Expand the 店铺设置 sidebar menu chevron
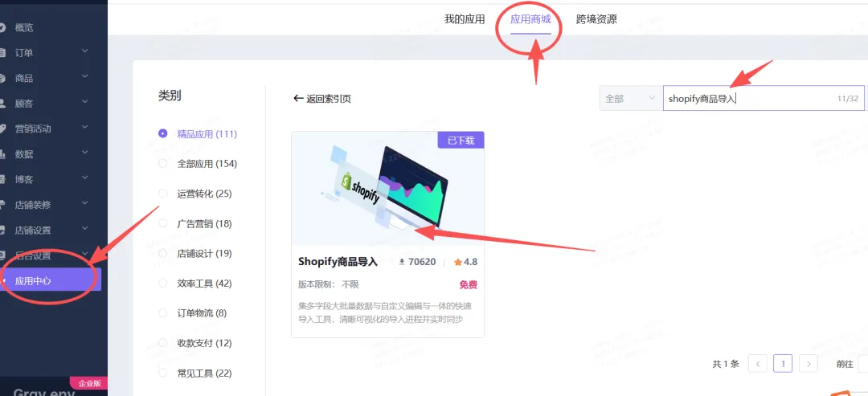868x396 pixels. pos(84,228)
